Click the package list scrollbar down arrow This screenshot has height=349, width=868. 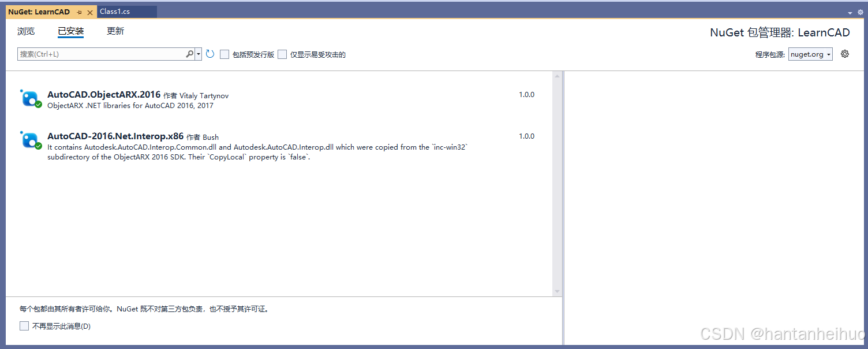tap(557, 292)
